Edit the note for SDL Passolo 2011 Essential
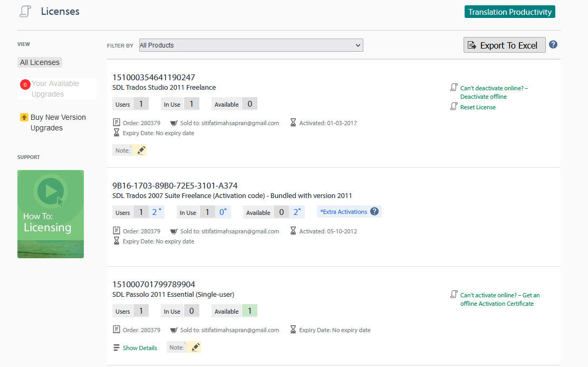This screenshot has height=367, width=588. click(x=195, y=347)
